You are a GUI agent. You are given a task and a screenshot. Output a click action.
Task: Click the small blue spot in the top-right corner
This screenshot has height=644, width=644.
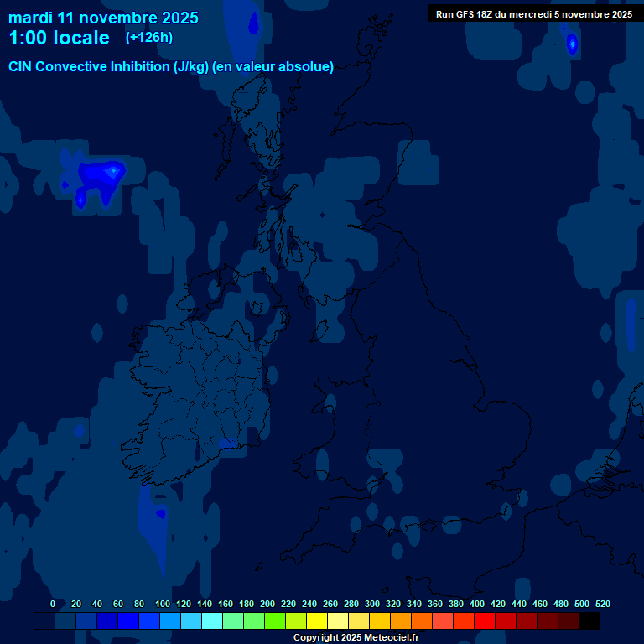point(572,44)
